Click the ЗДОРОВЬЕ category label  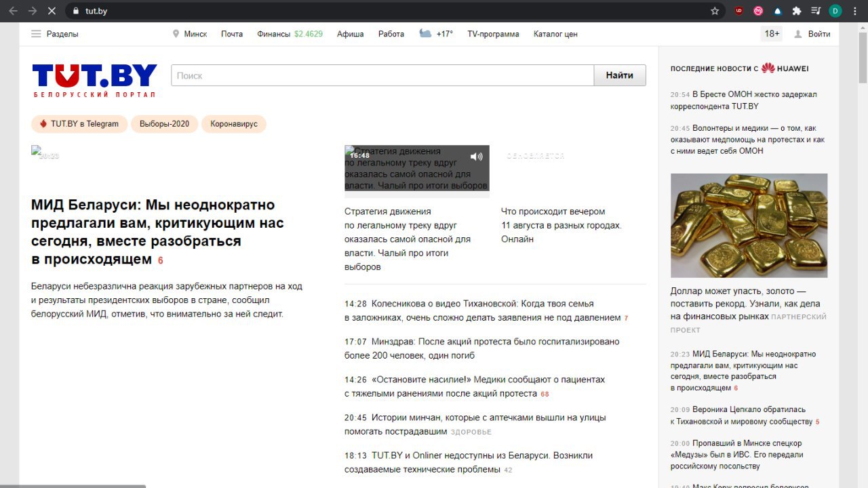point(471,432)
